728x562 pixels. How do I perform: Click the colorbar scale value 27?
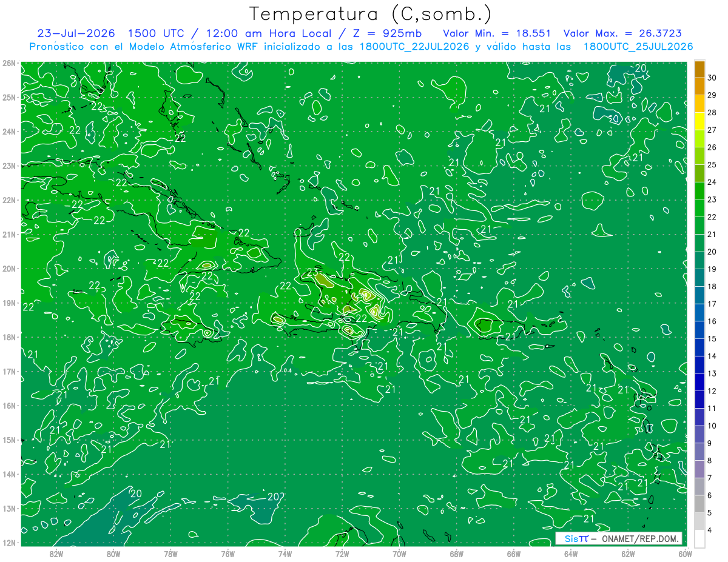pyautogui.click(x=712, y=130)
